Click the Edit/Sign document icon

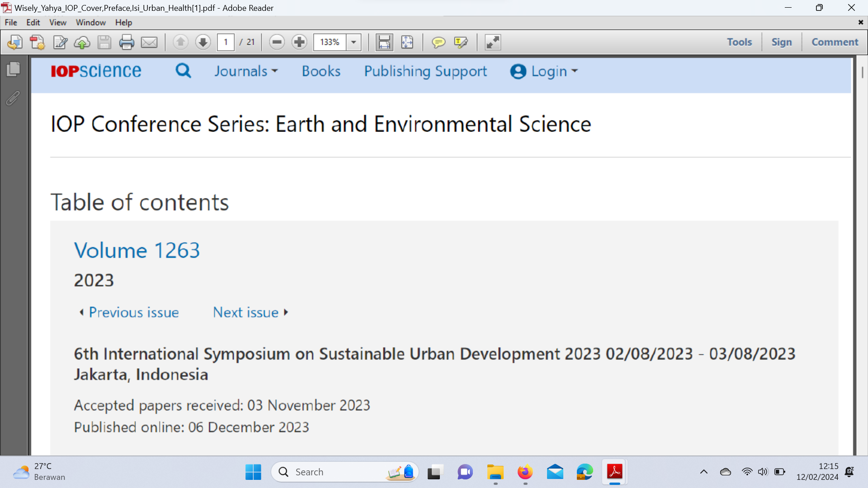[x=60, y=42]
